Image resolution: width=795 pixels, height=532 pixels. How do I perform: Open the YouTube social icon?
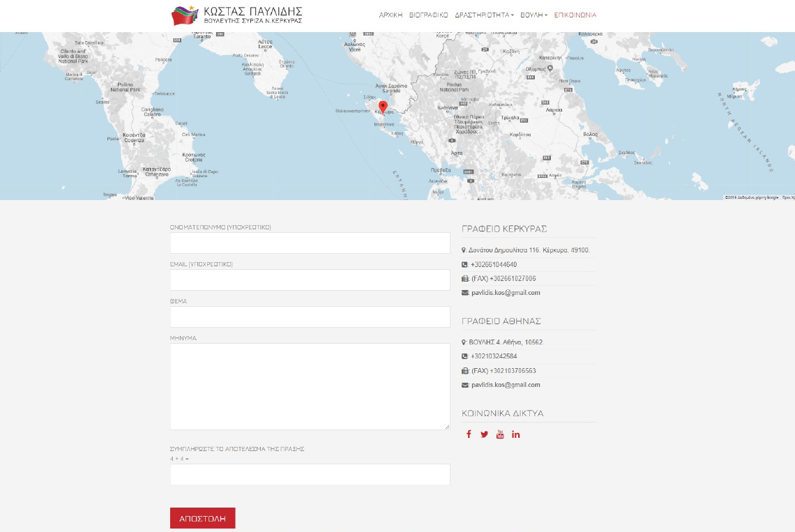500,434
